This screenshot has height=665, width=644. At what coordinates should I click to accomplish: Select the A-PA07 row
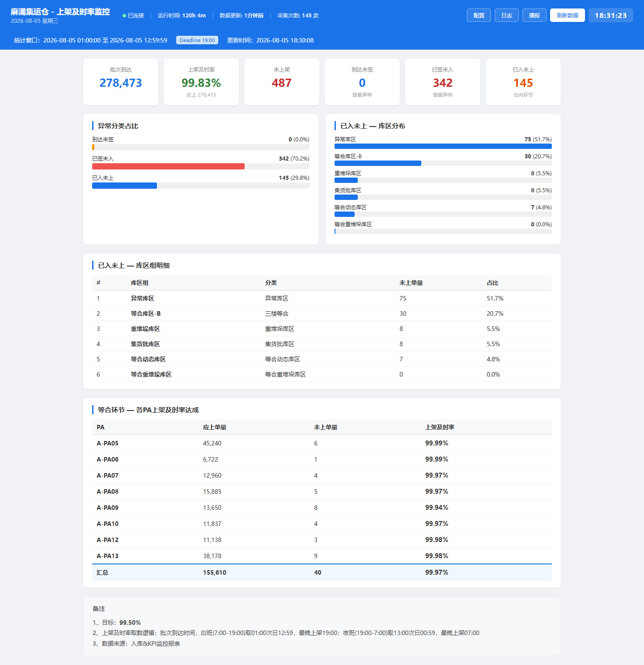click(322, 475)
